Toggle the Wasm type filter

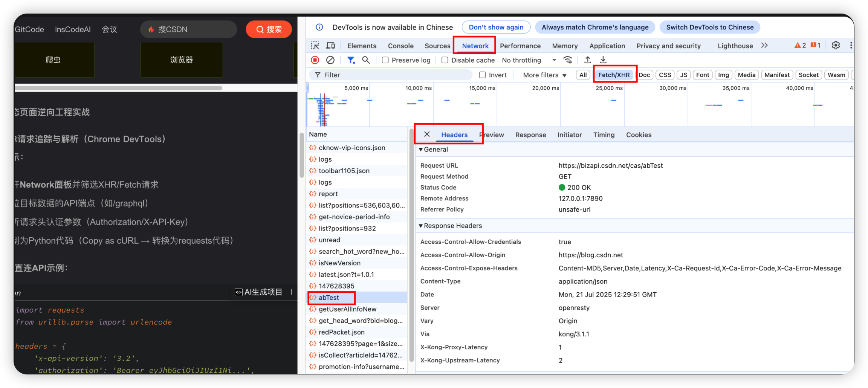click(836, 75)
